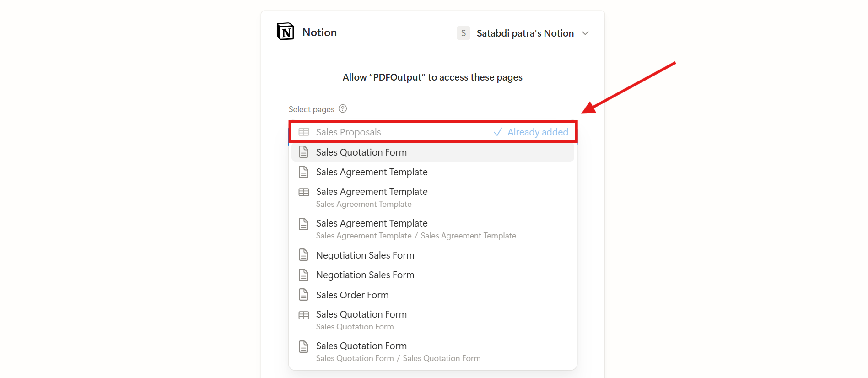Viewport: 868px width, 378px height.
Task: Click the Notion logo icon
Action: (286, 32)
